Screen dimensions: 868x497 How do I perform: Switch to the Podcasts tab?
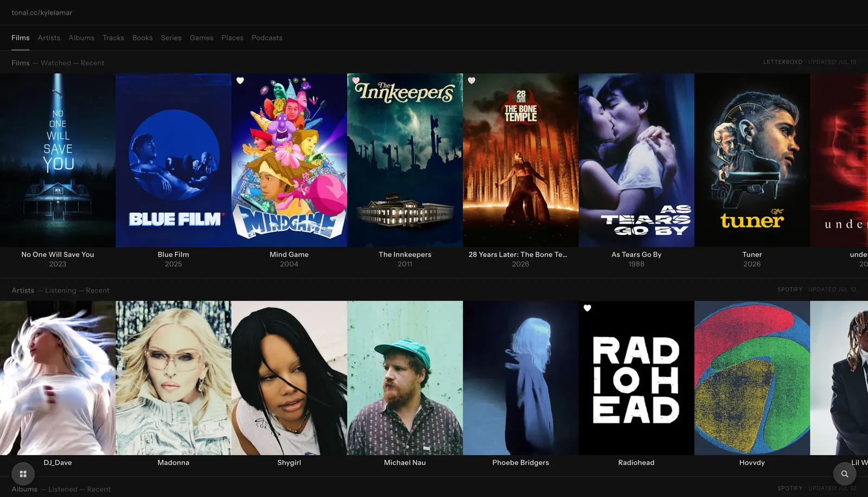pos(267,38)
